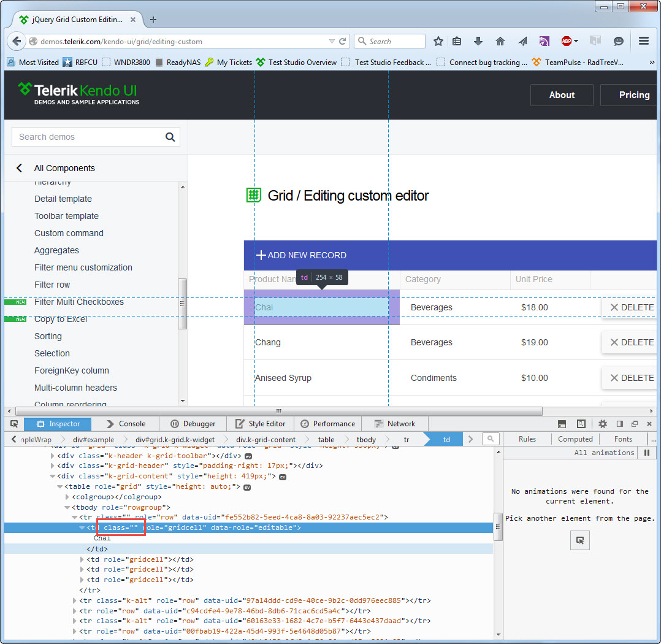Click pick another element button
The height and width of the screenshot is (644, 661).
[x=579, y=540]
